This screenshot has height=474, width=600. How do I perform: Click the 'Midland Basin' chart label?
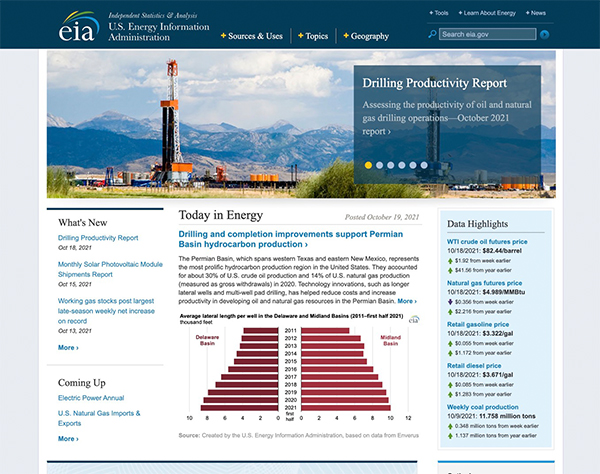(x=390, y=340)
